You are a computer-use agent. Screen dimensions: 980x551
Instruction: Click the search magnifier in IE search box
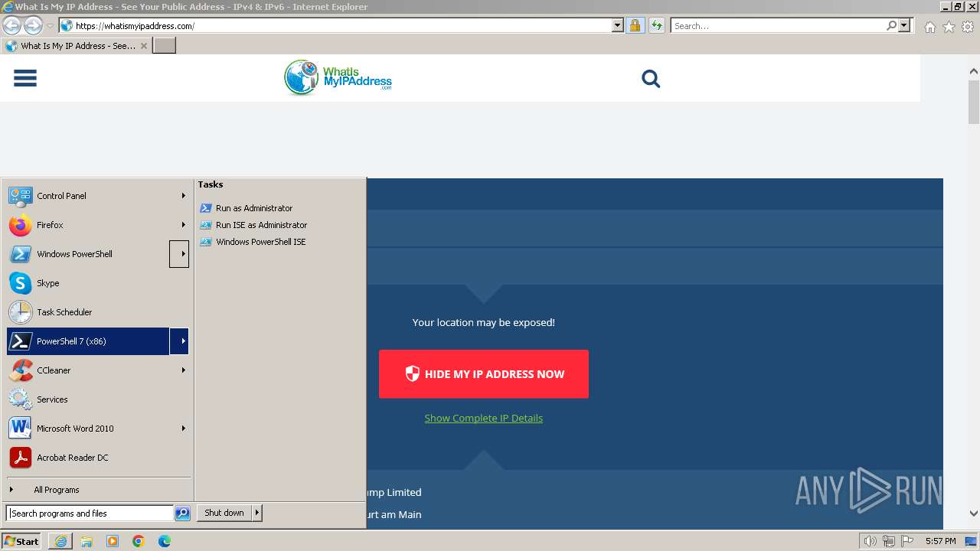(x=891, y=25)
